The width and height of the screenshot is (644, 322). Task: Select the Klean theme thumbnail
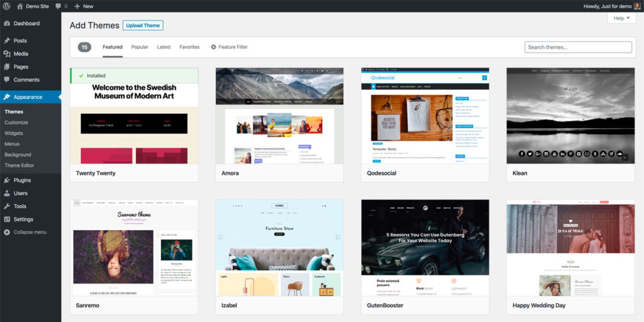point(570,116)
